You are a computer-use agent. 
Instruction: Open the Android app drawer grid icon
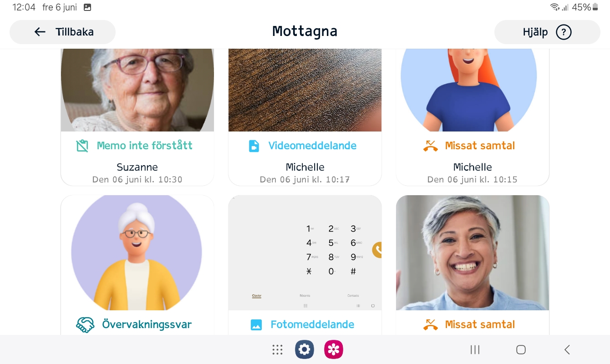tap(277, 349)
